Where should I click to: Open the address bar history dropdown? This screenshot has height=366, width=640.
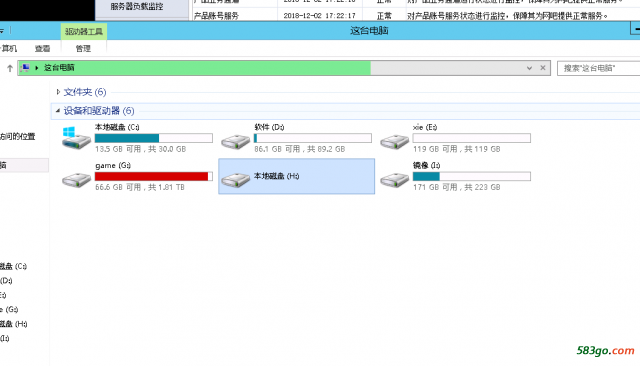click(529, 68)
